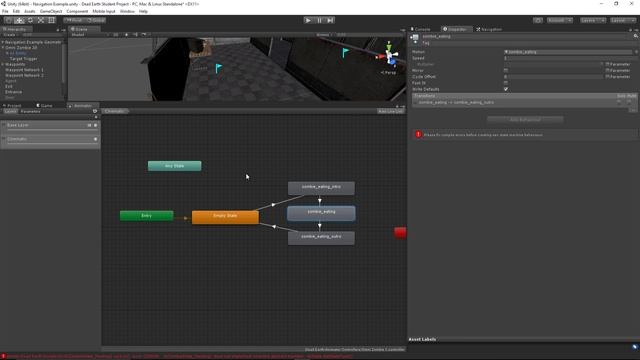This screenshot has width=640, height=360.
Task: Open the File menu
Action: 5,11
